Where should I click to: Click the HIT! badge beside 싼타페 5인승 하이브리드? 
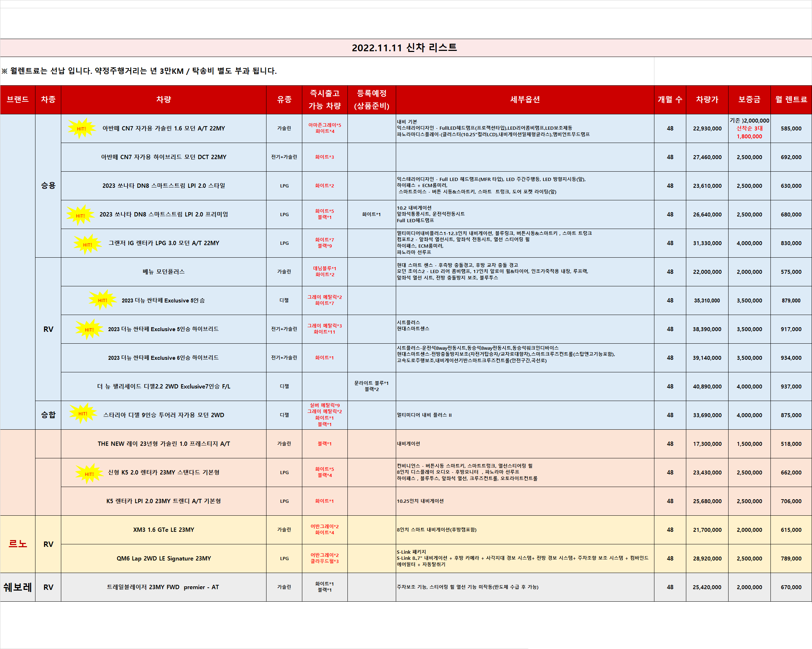click(89, 329)
